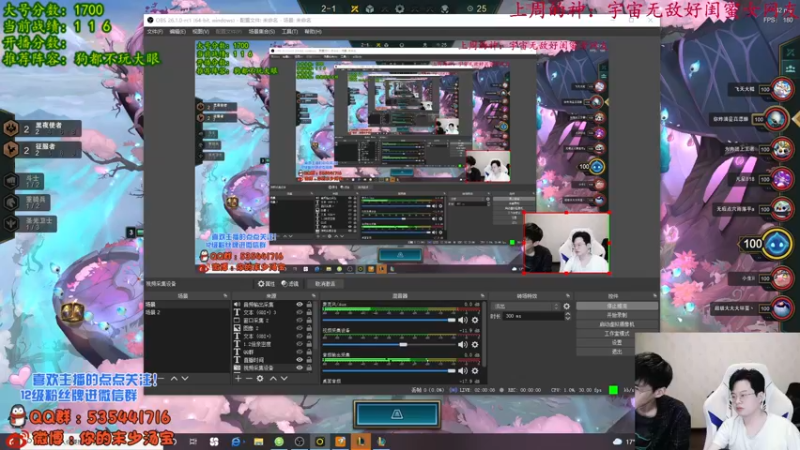Click the 启动虚拟摄像机 virtual camera button
This screenshot has width=800, height=450.
(x=617, y=324)
